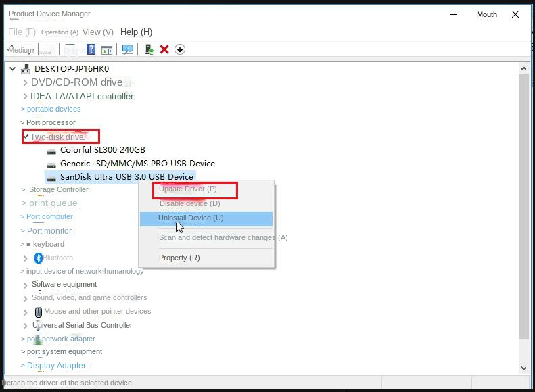Open Property from the context menu
Image resolution: width=535 pixels, height=392 pixels.
[x=179, y=258]
